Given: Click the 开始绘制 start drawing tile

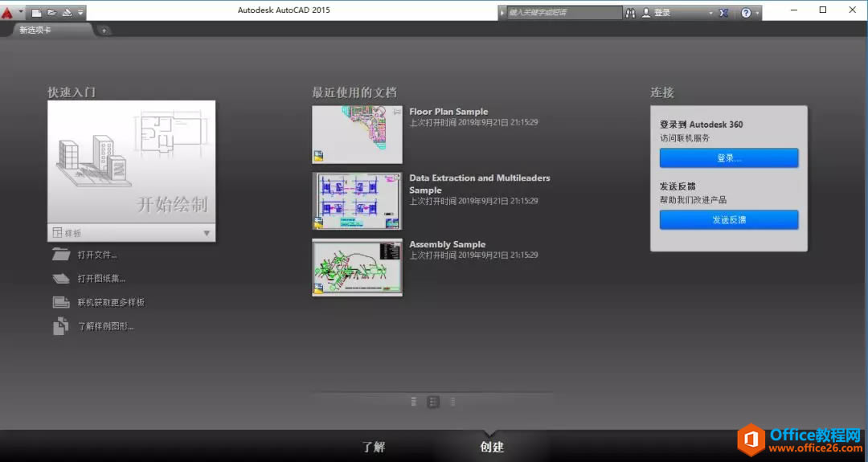Looking at the screenshot, I should (x=131, y=161).
